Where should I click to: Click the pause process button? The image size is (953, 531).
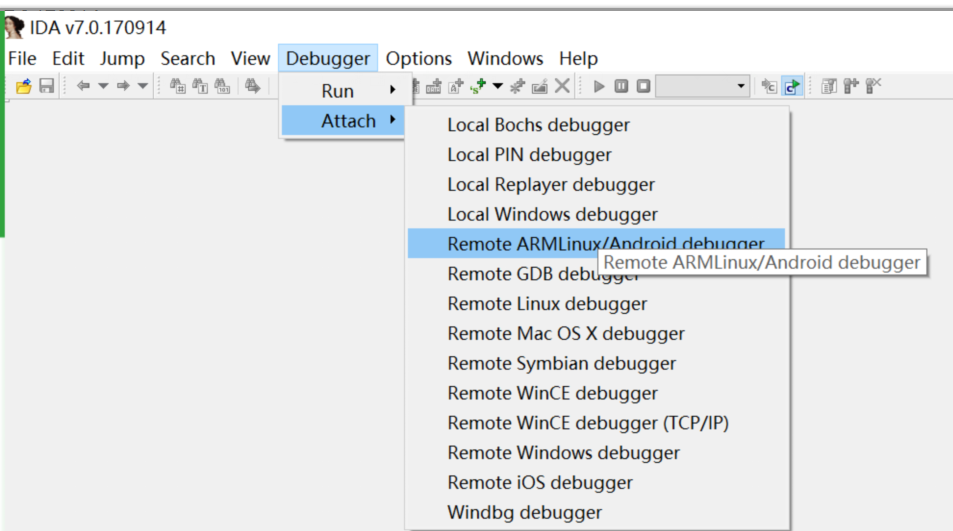click(x=621, y=86)
